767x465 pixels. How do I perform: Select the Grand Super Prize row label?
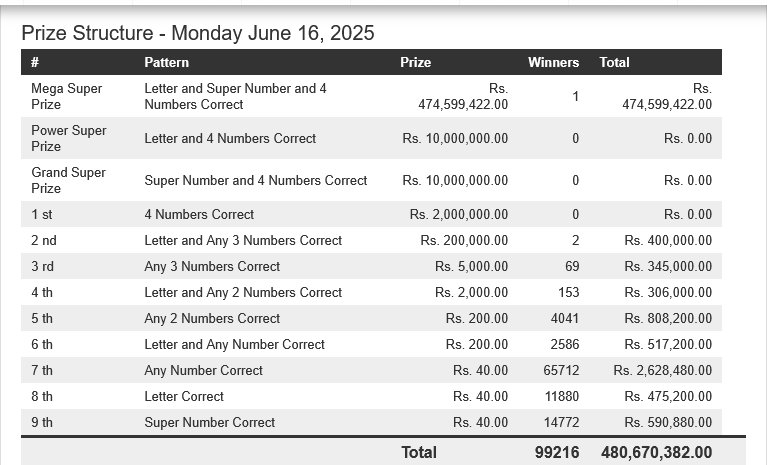click(68, 180)
